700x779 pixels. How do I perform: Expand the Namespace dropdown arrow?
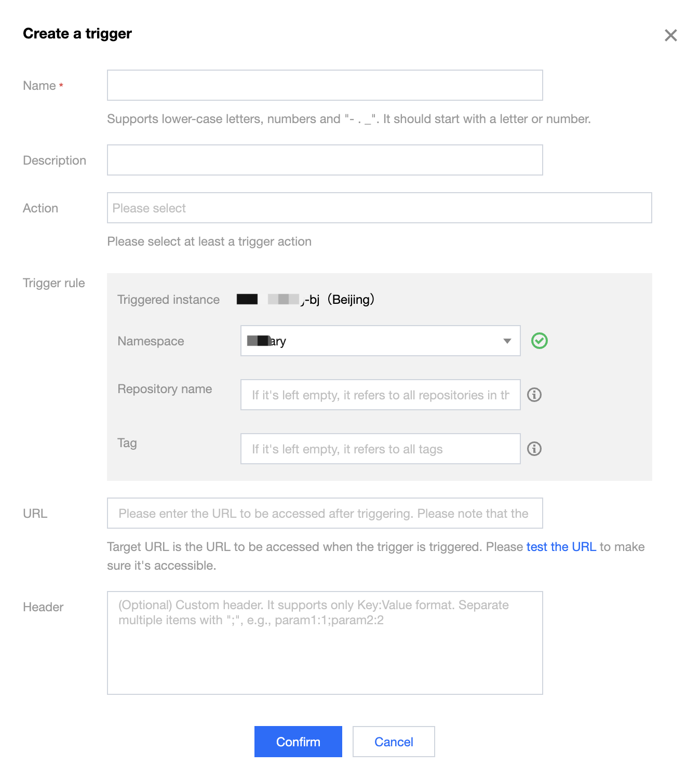[x=507, y=341]
